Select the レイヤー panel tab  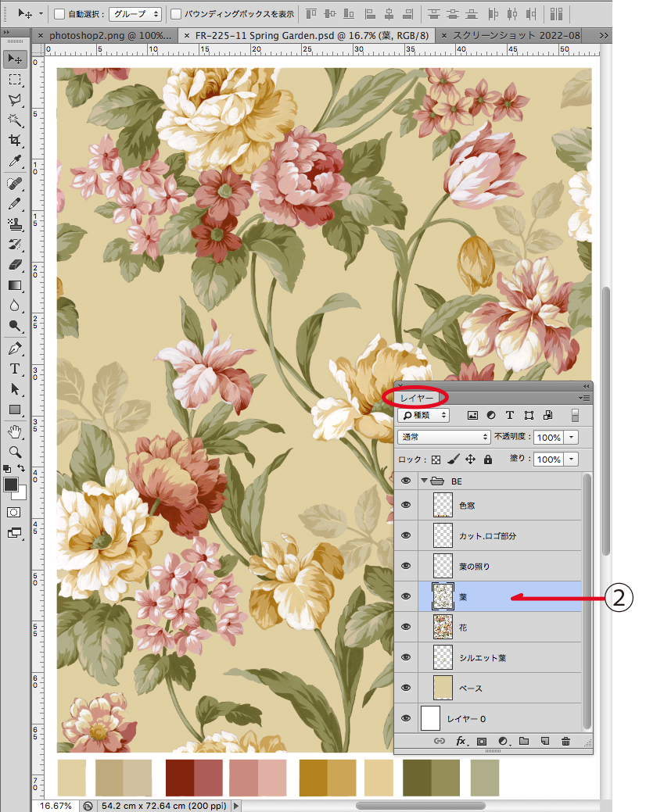click(x=417, y=398)
